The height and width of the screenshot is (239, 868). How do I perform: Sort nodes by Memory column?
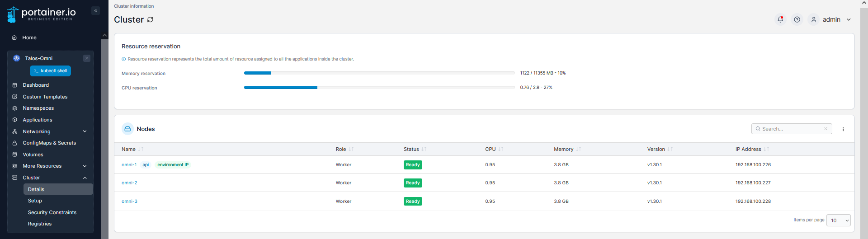click(567, 149)
